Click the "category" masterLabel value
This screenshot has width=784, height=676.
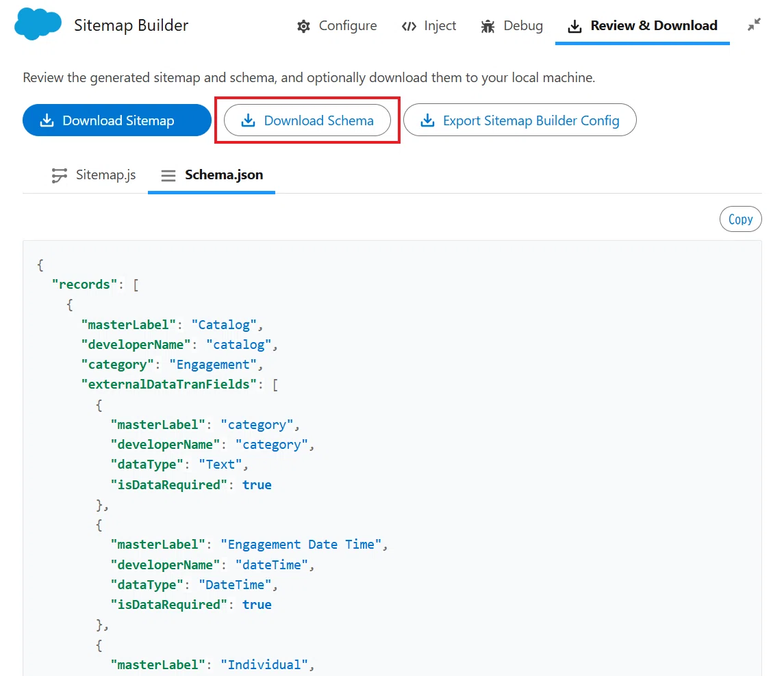[x=257, y=425]
